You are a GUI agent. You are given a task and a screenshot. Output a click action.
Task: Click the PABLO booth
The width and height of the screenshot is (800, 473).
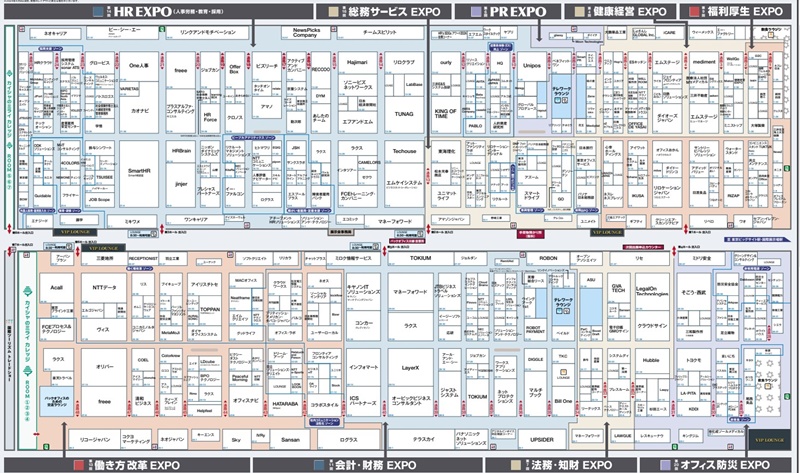[x=475, y=126]
